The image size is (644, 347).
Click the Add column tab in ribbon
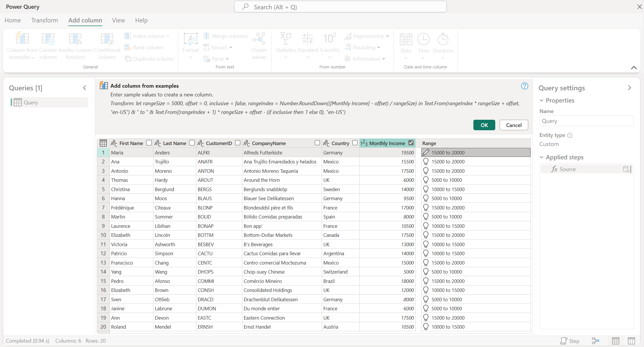pos(85,20)
